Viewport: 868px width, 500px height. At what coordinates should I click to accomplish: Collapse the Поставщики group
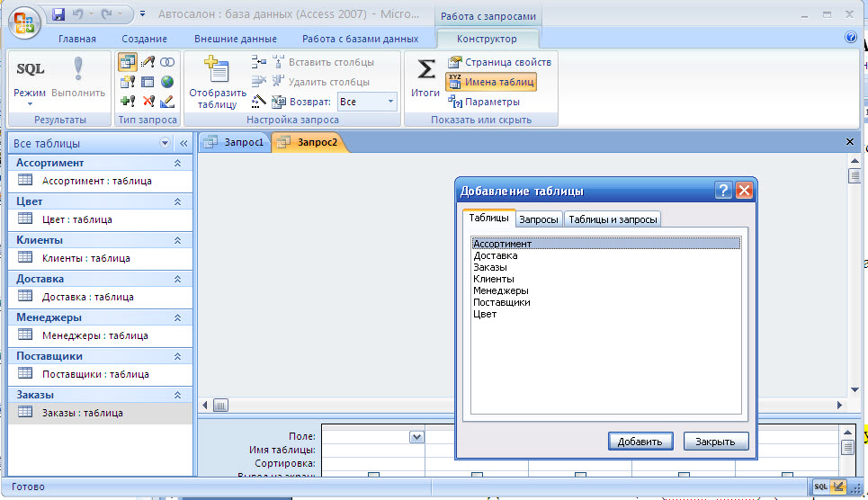coord(178,357)
